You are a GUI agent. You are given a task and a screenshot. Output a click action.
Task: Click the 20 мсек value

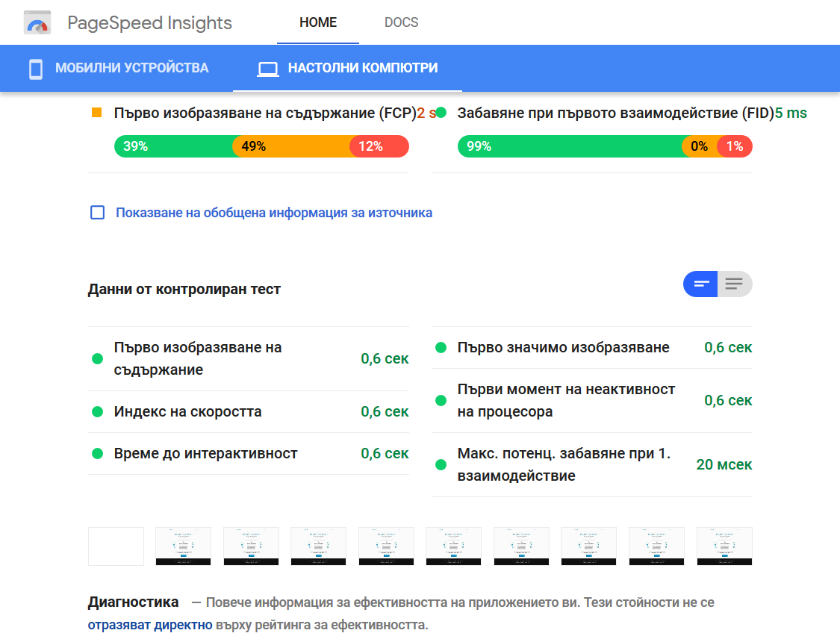(724, 465)
